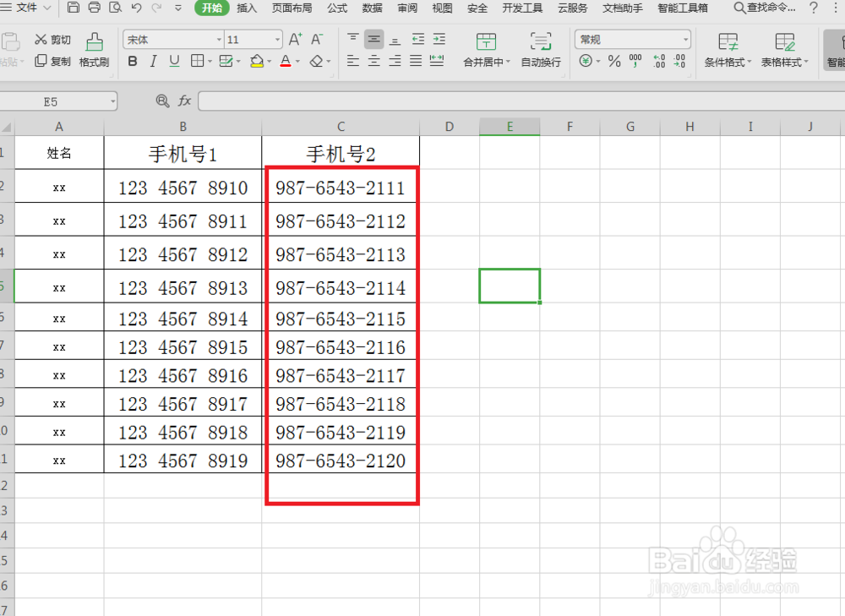Click the clear formatting eraser icon
Screen dimensions: 845x616
316,62
